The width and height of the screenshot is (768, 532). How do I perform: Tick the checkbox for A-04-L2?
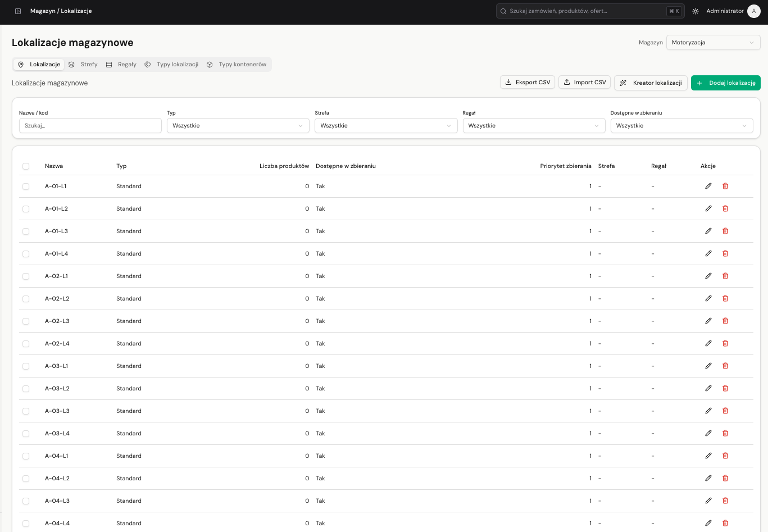(x=26, y=479)
